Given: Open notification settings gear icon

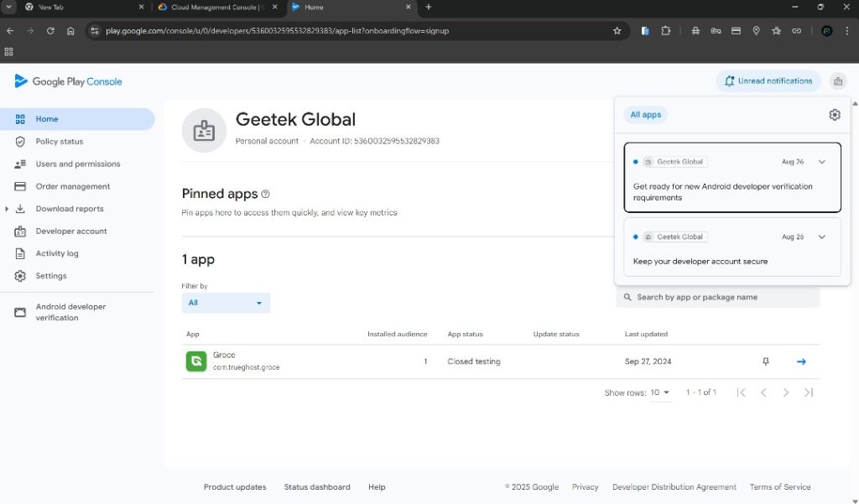Looking at the screenshot, I should (x=834, y=115).
